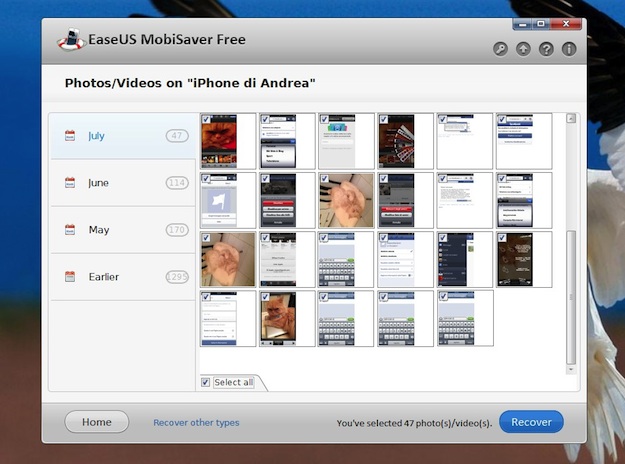
Task: Select the July month category
Action: (123, 136)
